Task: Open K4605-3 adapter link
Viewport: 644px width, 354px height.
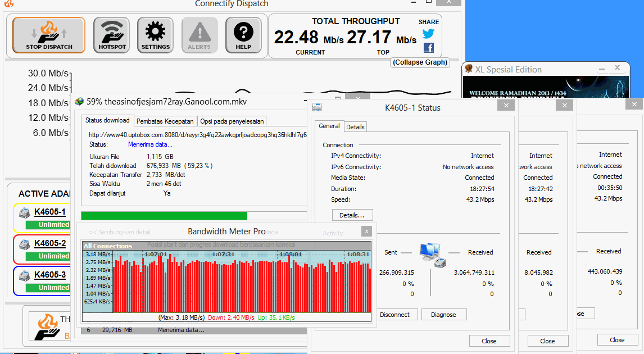Action: pos(49,275)
